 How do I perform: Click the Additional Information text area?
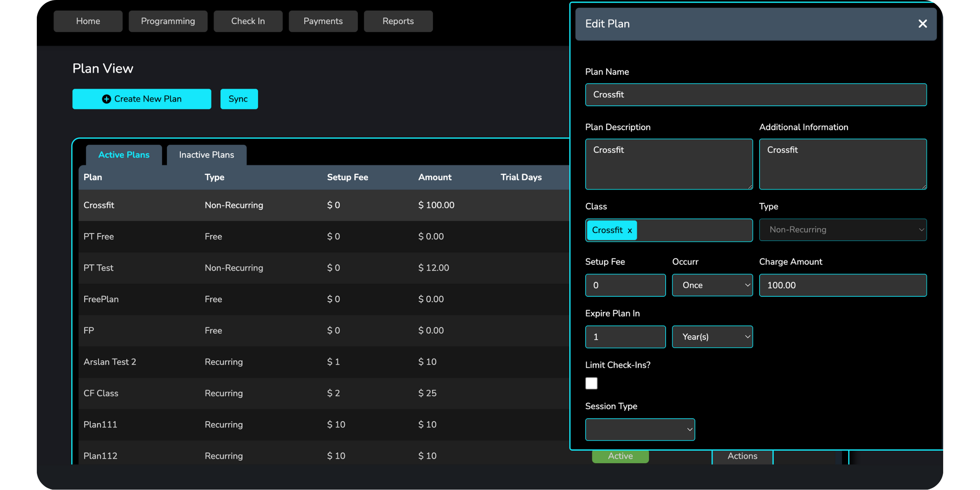(x=842, y=164)
